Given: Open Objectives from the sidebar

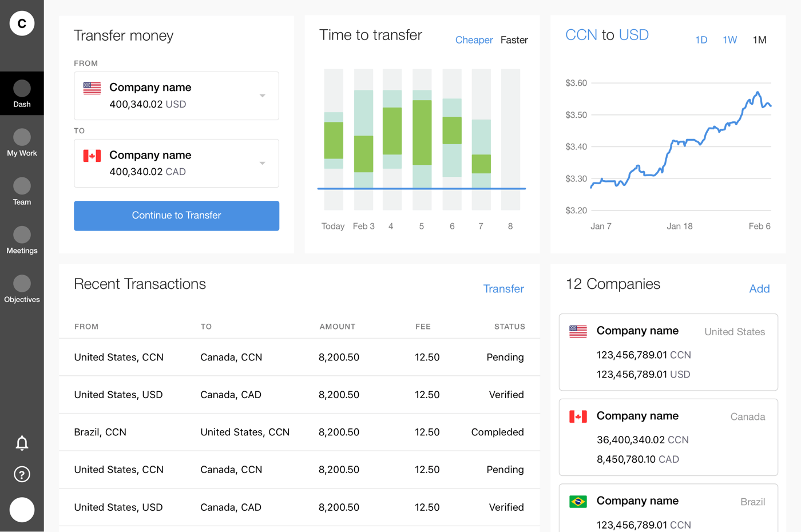Looking at the screenshot, I should tap(22, 289).
